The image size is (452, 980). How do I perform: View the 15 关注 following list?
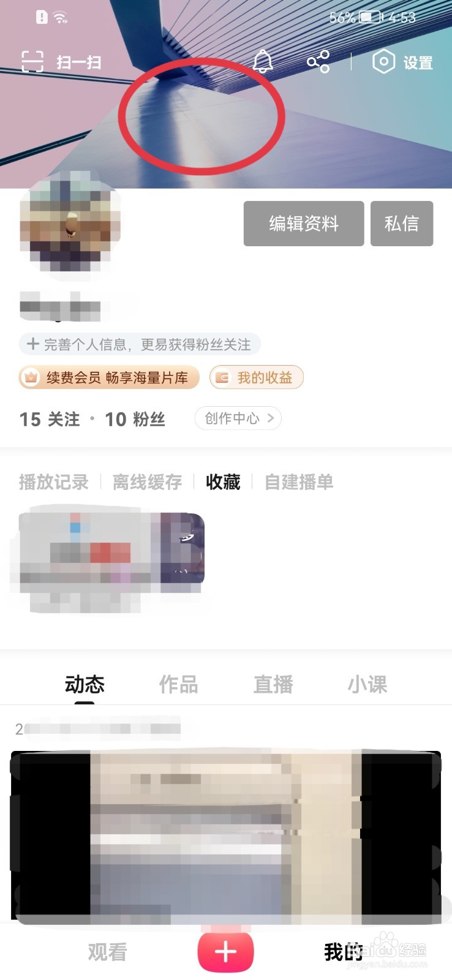(x=50, y=419)
